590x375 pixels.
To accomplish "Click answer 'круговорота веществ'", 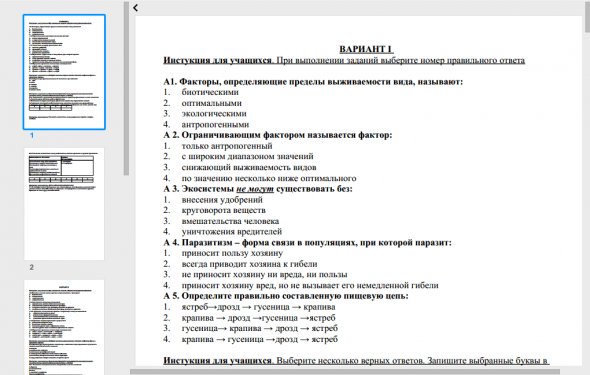I will point(224,210).
